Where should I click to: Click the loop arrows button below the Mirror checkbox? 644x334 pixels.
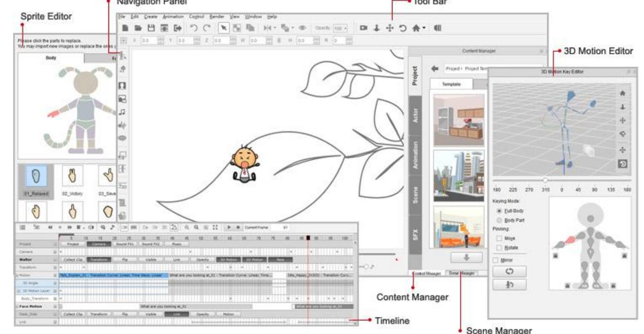[510, 271]
